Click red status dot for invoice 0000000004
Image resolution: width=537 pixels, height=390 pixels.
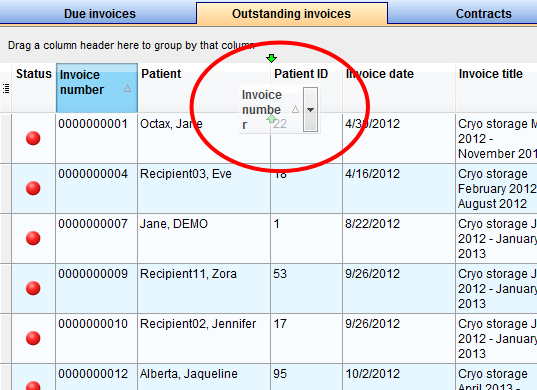tap(33, 188)
